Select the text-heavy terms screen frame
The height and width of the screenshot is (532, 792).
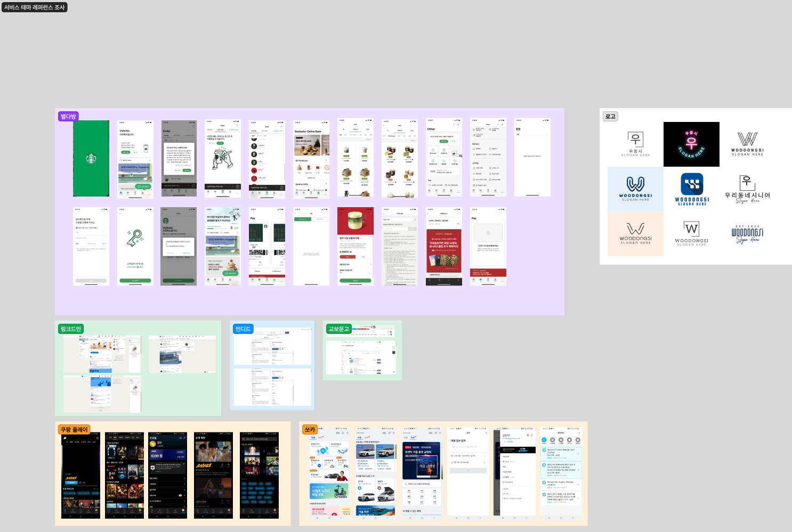(400, 247)
